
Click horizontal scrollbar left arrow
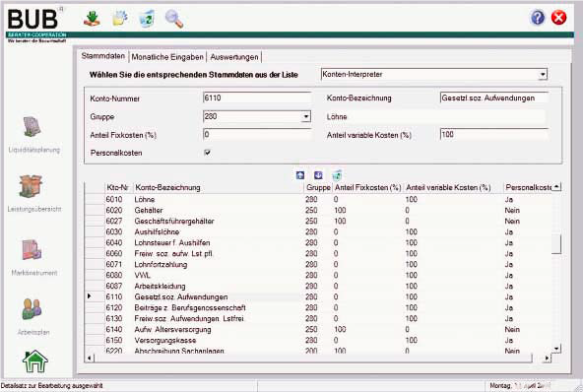[x=90, y=359]
